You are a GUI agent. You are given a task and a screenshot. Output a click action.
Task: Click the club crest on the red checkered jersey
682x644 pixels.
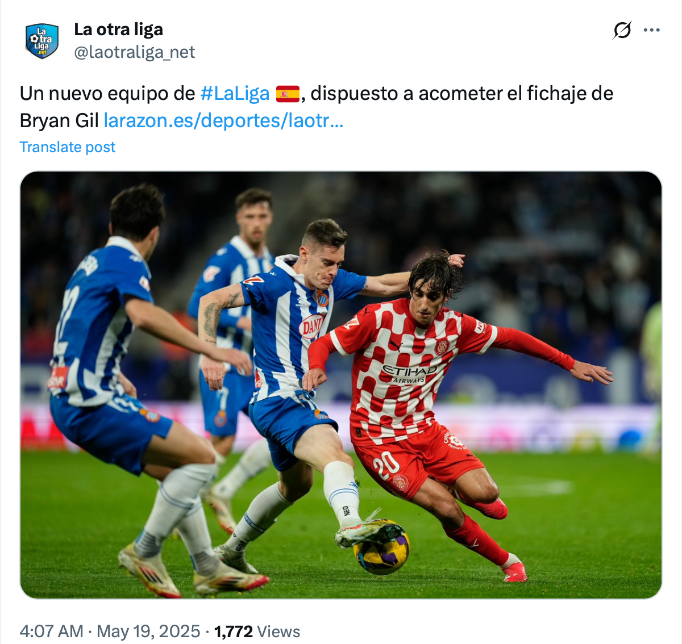[442, 347]
